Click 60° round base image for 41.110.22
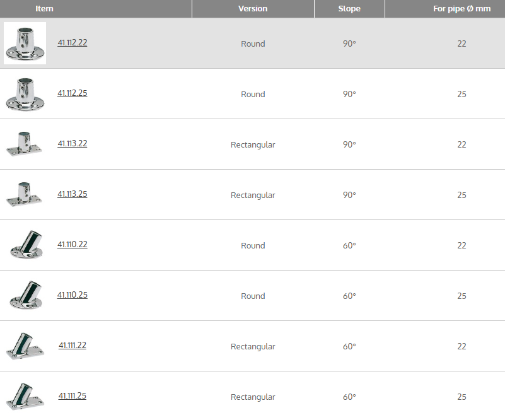 (x=26, y=245)
